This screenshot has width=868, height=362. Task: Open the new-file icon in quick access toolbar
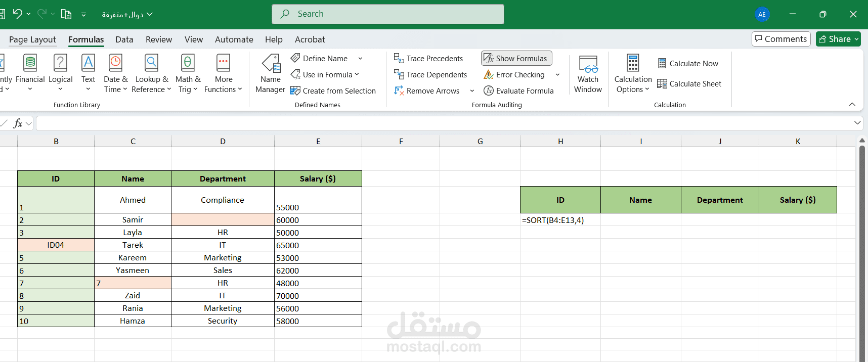[x=66, y=14]
